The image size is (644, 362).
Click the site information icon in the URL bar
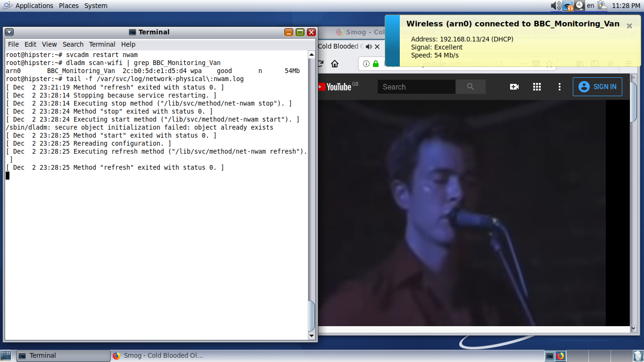(366, 64)
